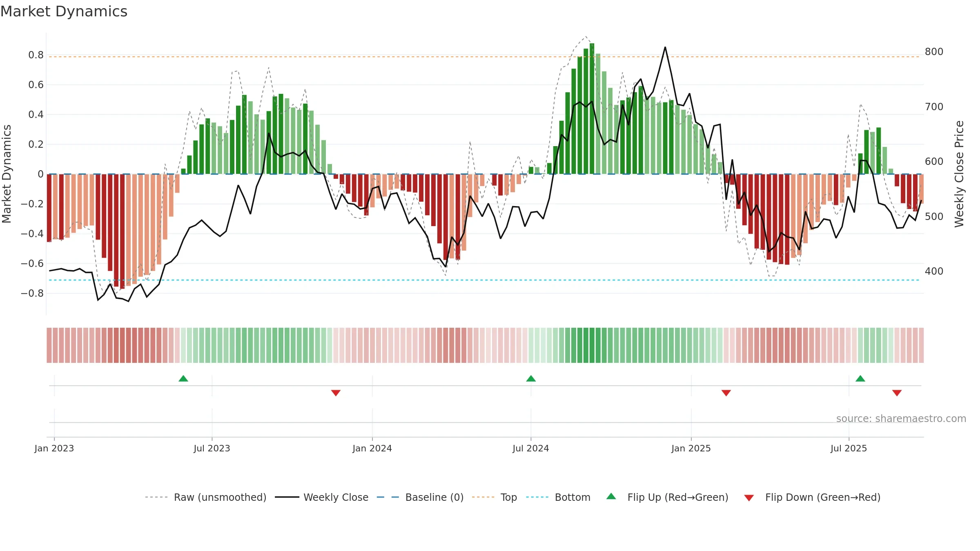Click the weekly close line peak near 800
980x551 pixels.
pos(665,47)
